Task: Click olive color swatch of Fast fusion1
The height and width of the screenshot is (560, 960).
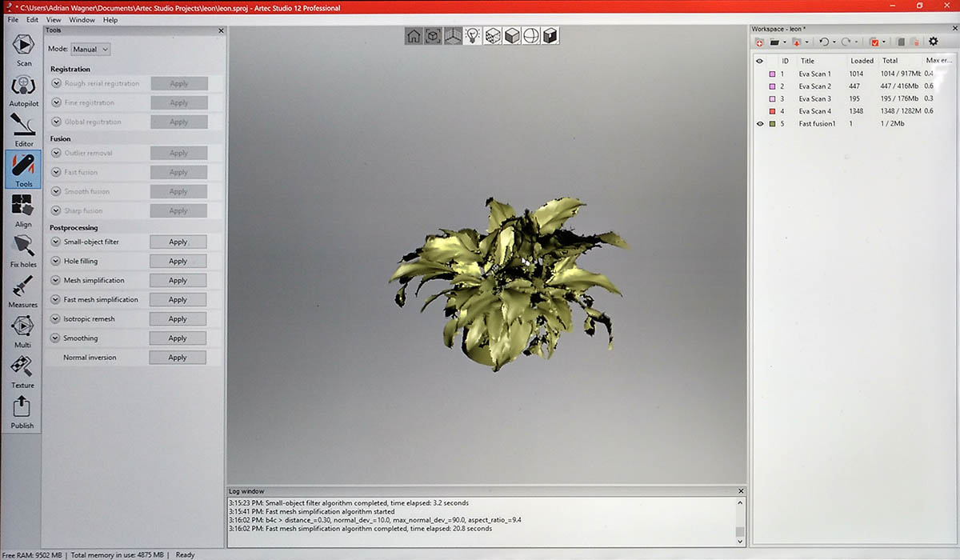Action: click(x=772, y=124)
